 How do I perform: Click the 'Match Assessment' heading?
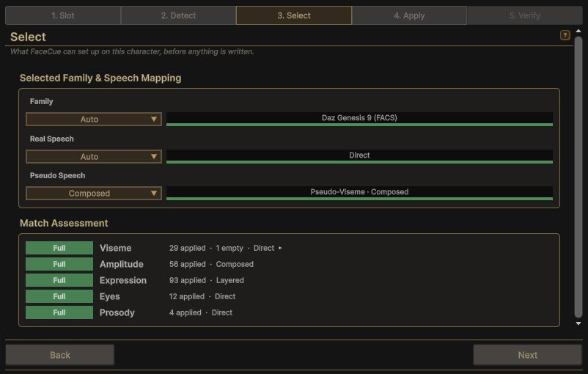[x=64, y=223]
